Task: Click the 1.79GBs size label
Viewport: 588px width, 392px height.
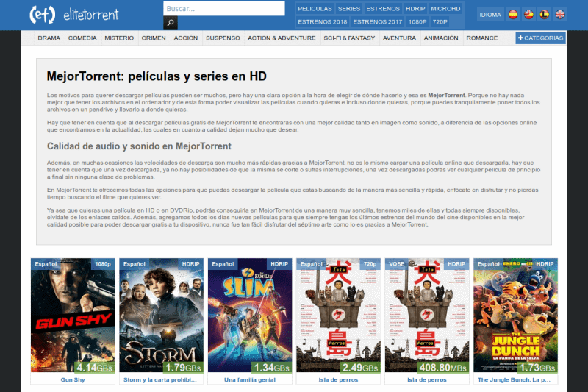Action: click(x=183, y=368)
